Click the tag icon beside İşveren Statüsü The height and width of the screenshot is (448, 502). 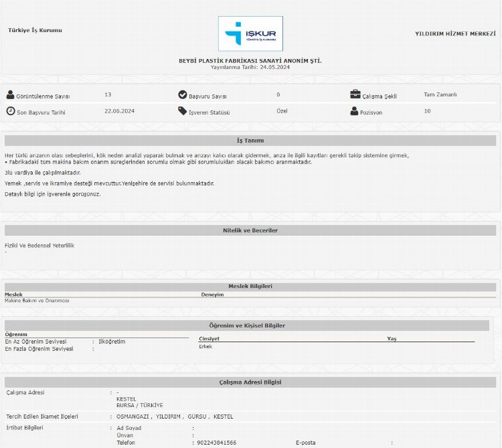pos(183,111)
